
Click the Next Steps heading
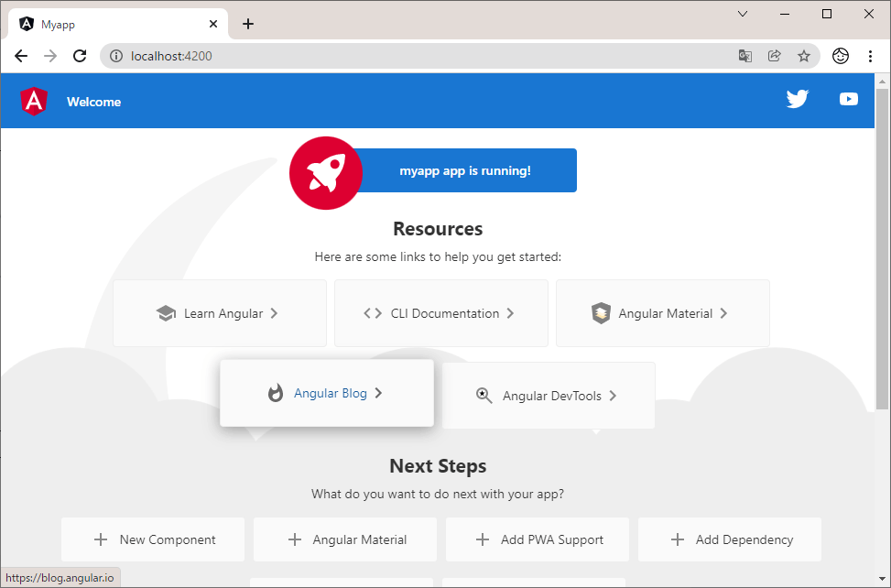point(438,466)
